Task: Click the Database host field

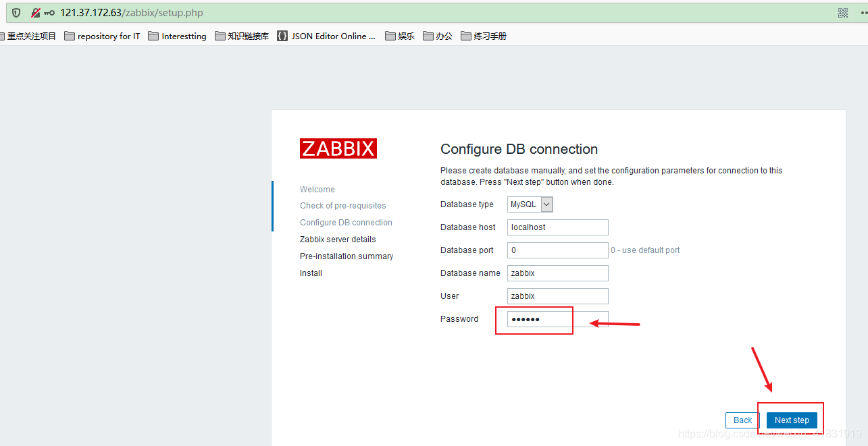Action: (x=558, y=227)
